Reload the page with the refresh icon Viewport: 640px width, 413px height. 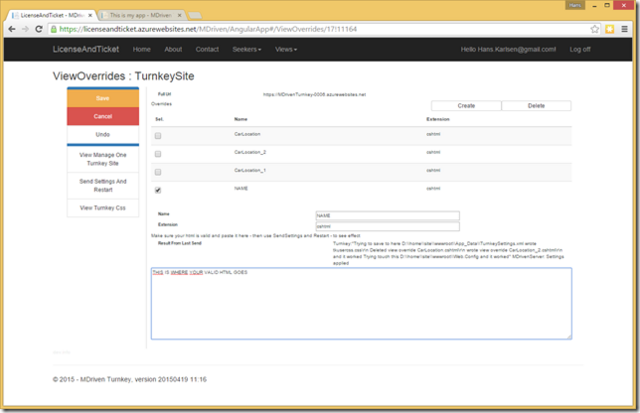(39, 29)
